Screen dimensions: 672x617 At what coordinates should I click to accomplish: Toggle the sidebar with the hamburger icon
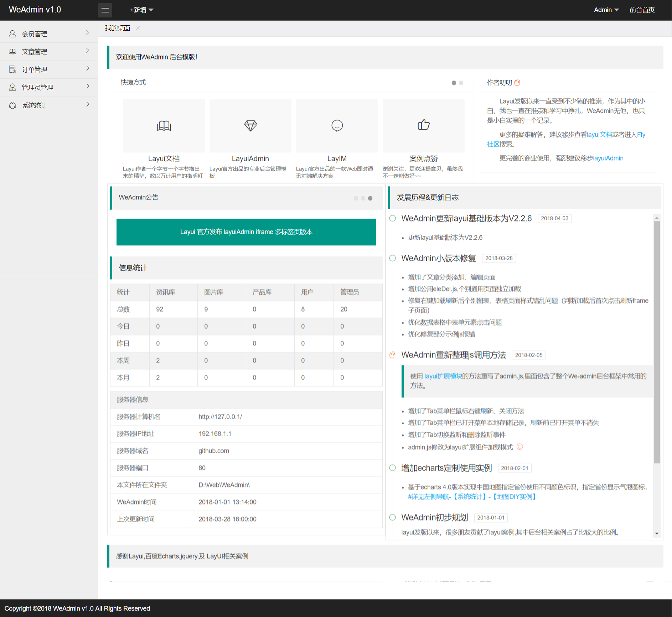105,10
